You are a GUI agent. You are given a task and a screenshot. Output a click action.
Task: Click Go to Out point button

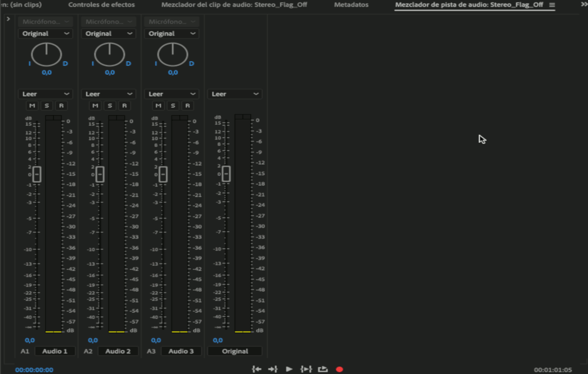tap(272, 369)
